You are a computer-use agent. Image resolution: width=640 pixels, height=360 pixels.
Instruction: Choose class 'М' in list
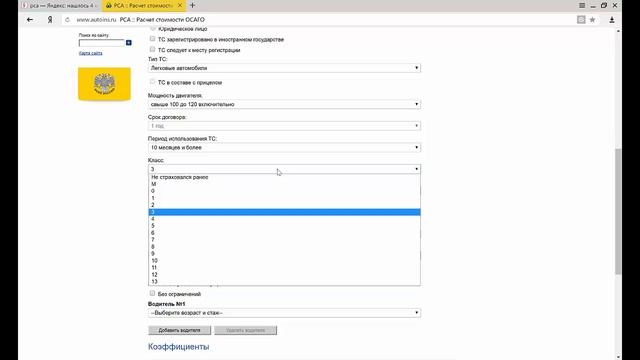click(x=284, y=184)
